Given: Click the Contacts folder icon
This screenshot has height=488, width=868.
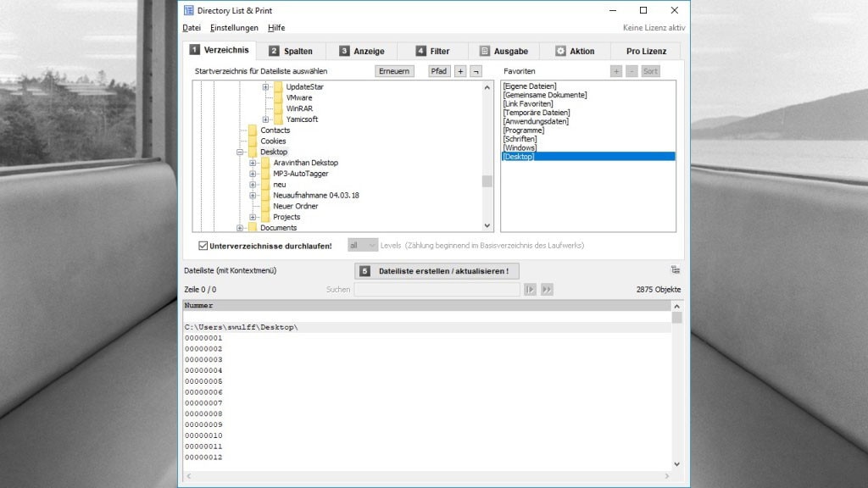Looking at the screenshot, I should 253,130.
